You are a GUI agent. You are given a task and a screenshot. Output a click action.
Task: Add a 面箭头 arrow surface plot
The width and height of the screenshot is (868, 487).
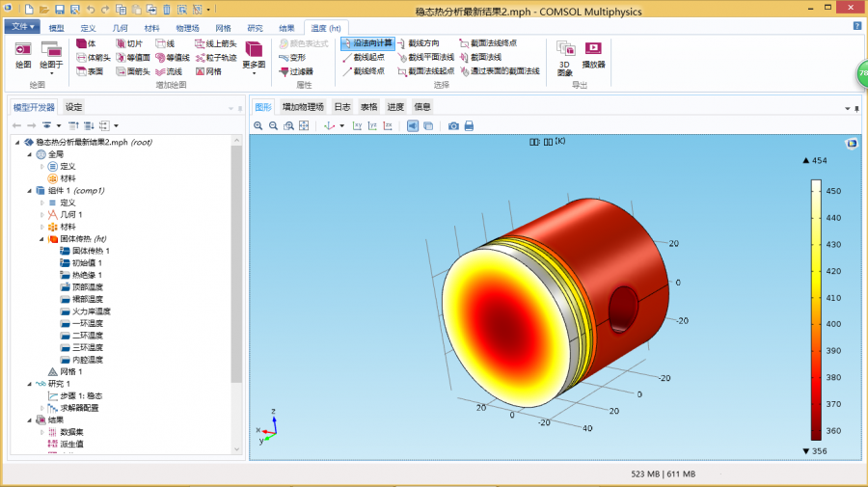[133, 71]
